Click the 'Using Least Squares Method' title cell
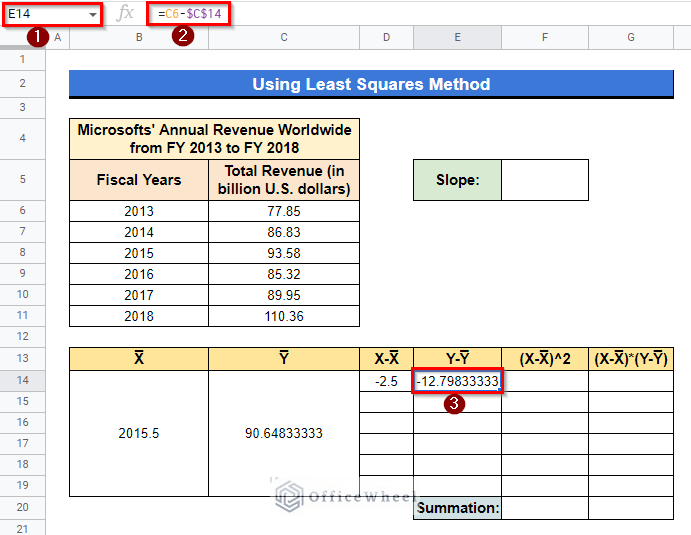This screenshot has height=535, width=691. (371, 84)
